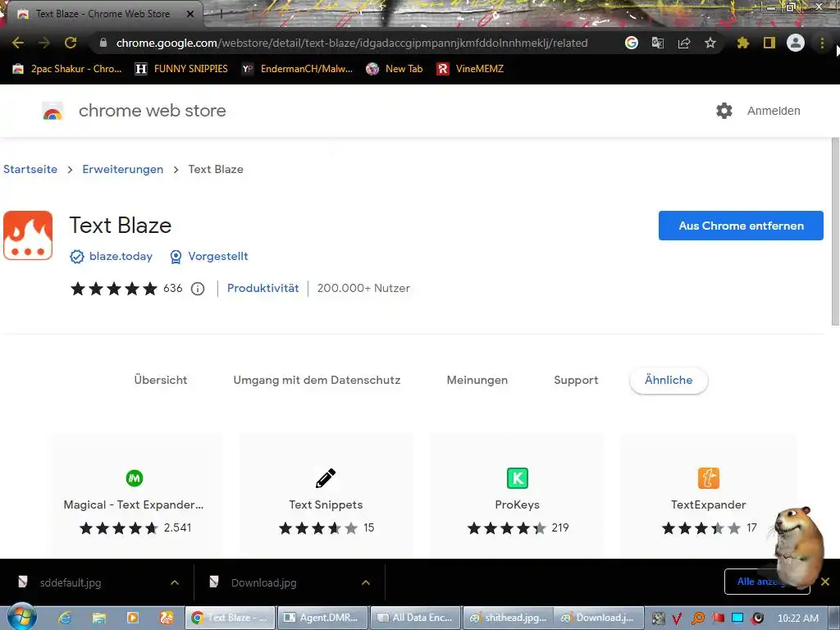
Task: Reload the page with the refresh icon
Action: tap(71, 43)
